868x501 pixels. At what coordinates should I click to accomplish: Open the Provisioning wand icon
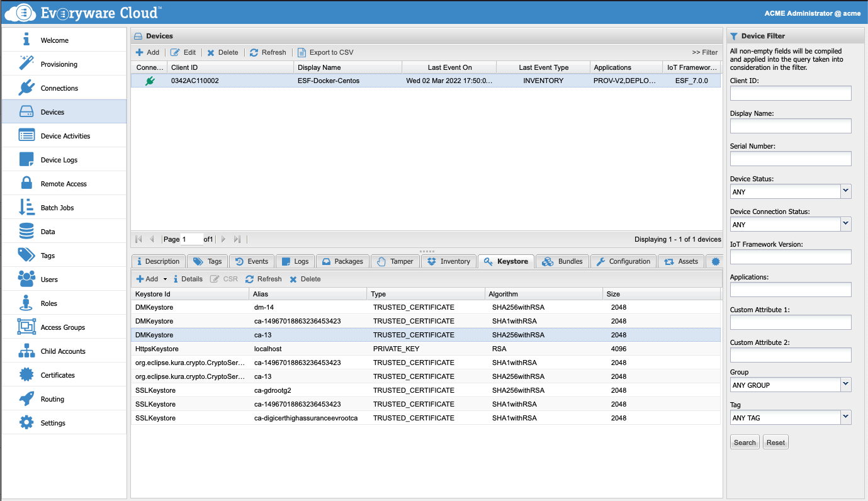tap(26, 64)
